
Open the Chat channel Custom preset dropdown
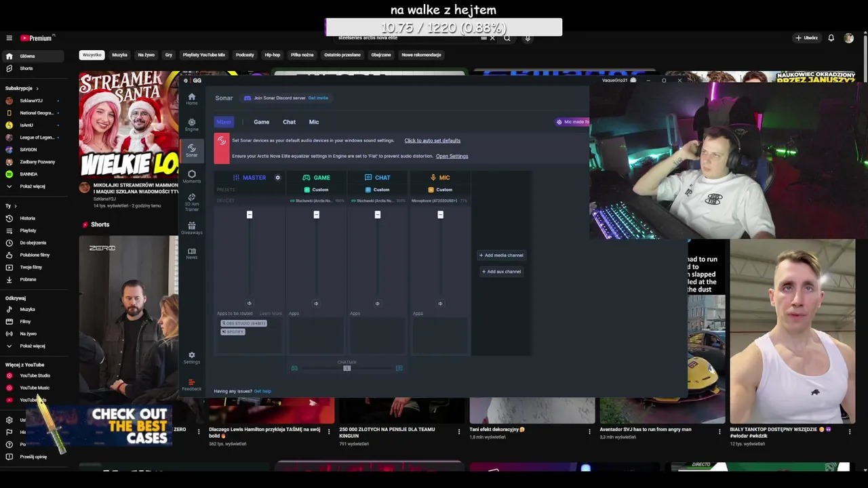pos(378,190)
